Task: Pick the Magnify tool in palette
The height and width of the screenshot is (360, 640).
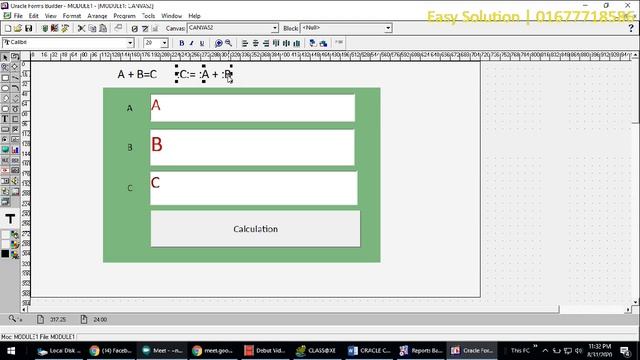Action: [5, 67]
